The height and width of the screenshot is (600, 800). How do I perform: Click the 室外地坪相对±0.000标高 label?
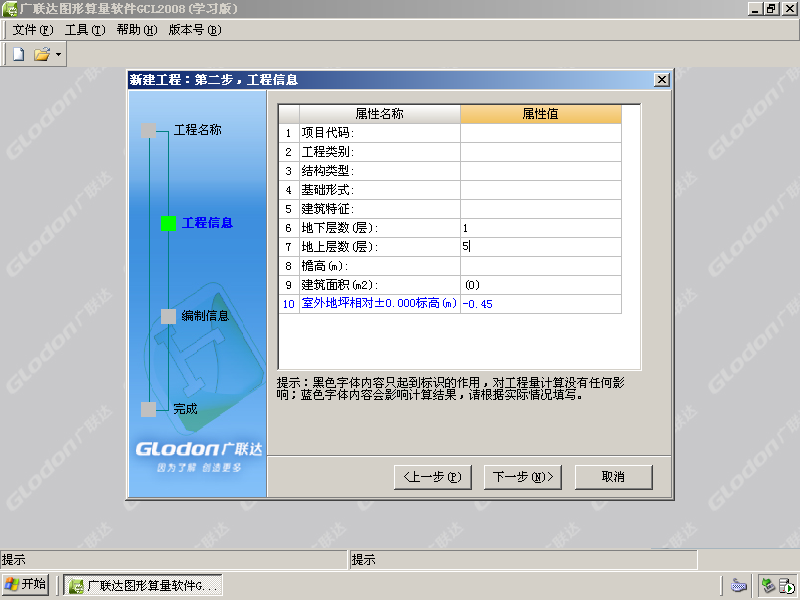380,304
